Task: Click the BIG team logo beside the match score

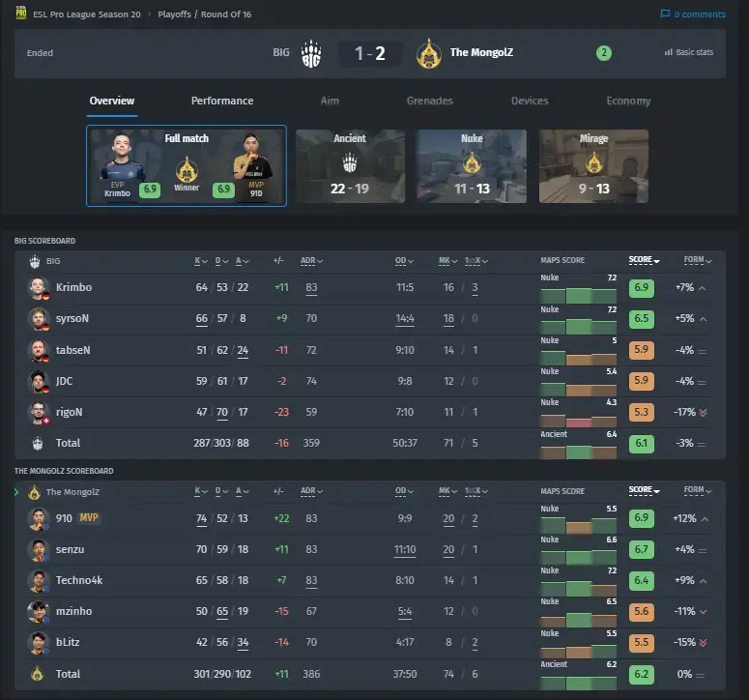Action: point(311,53)
